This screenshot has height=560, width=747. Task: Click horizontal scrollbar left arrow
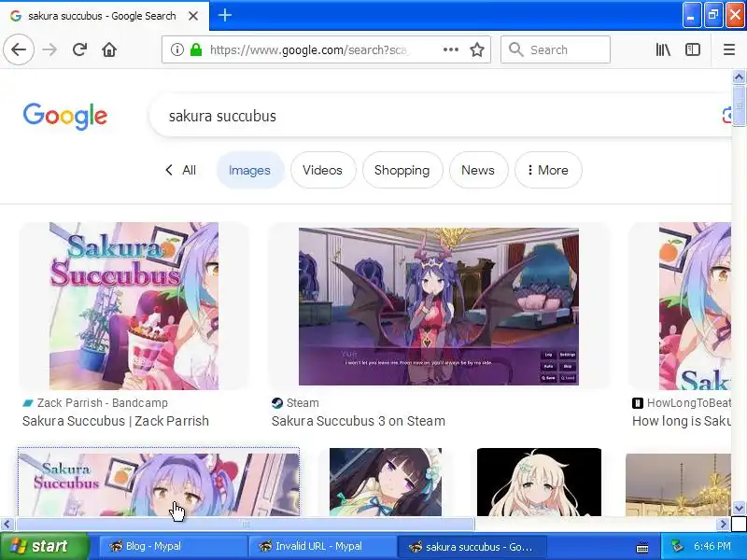[7, 525]
